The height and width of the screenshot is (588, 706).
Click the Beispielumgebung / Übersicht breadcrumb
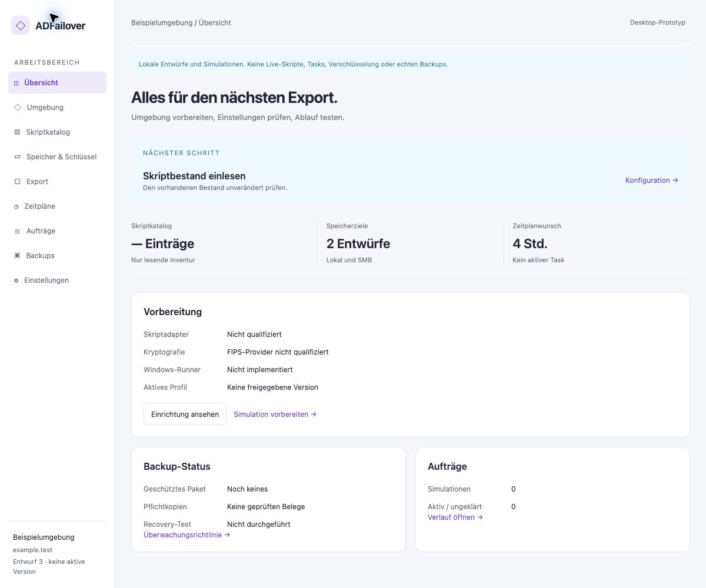pos(181,23)
